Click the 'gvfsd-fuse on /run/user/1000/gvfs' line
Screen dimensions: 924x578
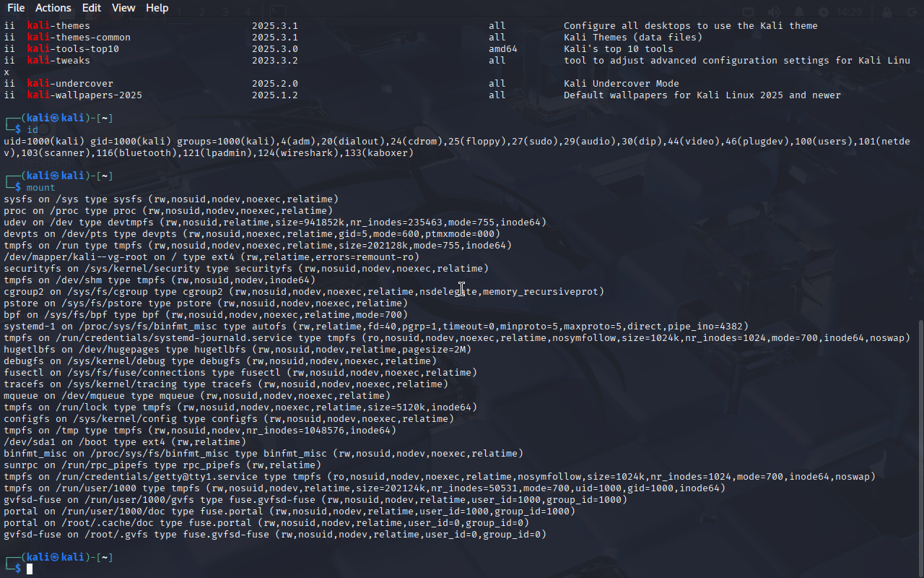(x=315, y=500)
